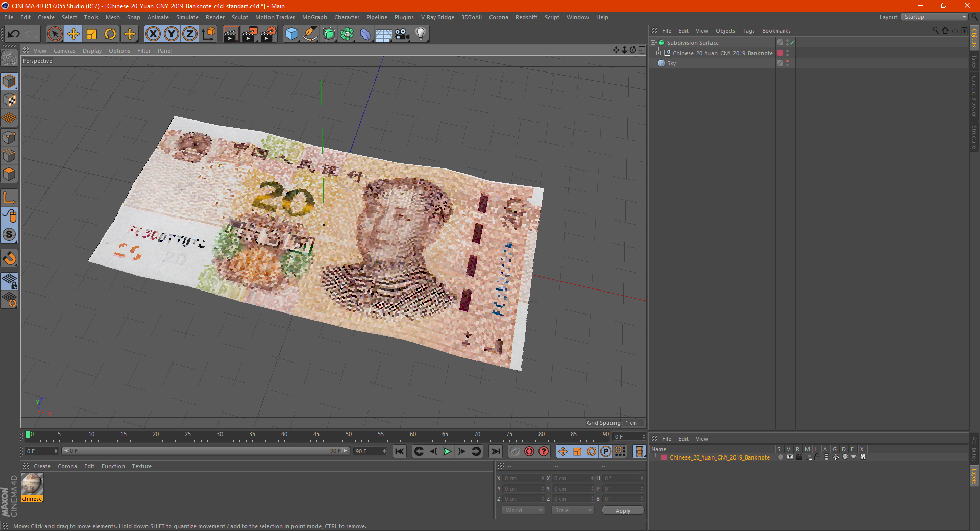Toggle Autokeying button

pos(529,451)
